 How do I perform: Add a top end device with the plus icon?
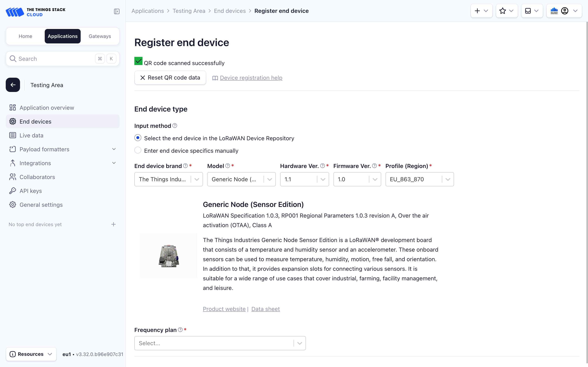coord(114,224)
